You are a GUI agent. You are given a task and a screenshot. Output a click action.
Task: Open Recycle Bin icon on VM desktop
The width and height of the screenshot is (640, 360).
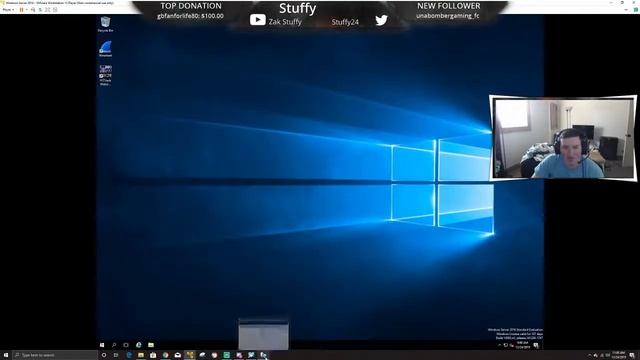tap(105, 24)
